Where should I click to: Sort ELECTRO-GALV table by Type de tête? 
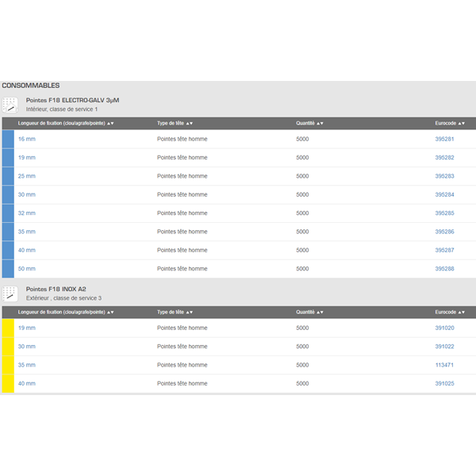pos(175,124)
